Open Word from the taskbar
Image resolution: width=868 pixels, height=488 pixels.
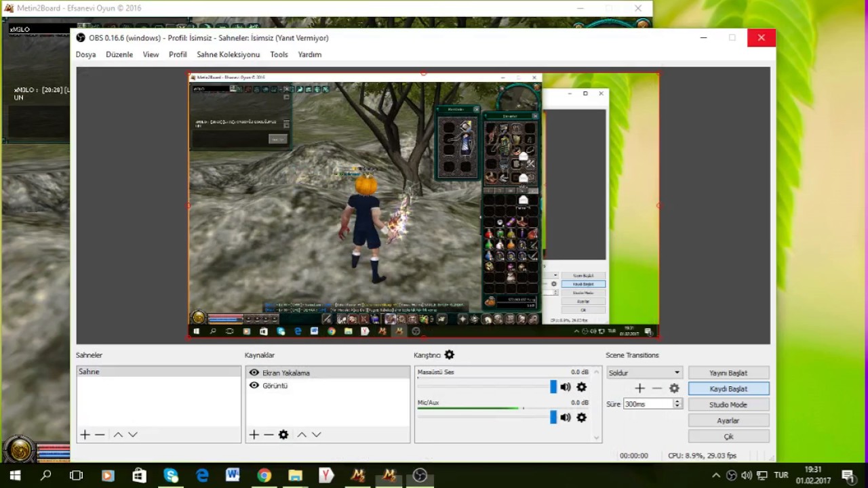pyautogui.click(x=233, y=476)
